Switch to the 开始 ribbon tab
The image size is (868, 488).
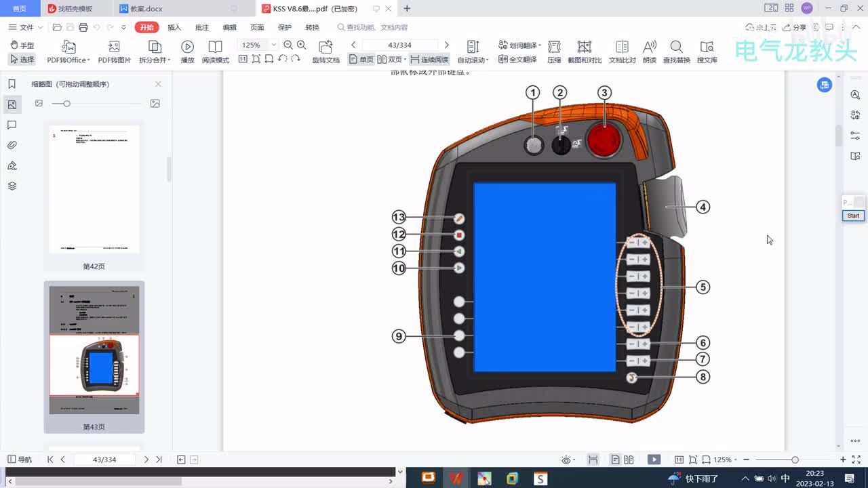[146, 27]
